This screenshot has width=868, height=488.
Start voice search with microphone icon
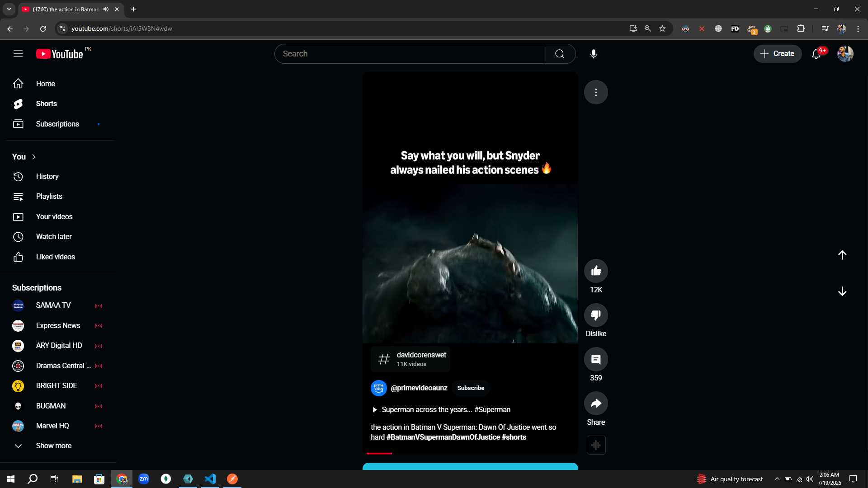594,54
